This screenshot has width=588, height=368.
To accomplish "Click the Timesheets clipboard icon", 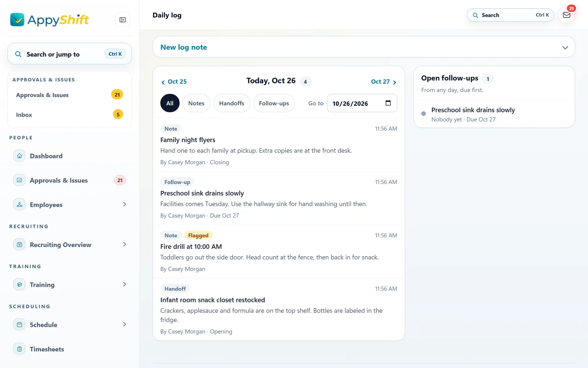I will 19,349.
